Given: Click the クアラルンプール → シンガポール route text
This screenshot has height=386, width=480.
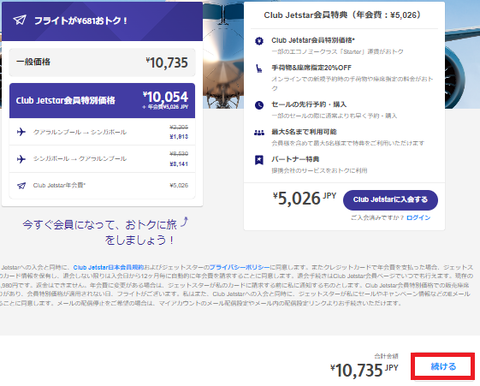Looking at the screenshot, I should 80,132.
